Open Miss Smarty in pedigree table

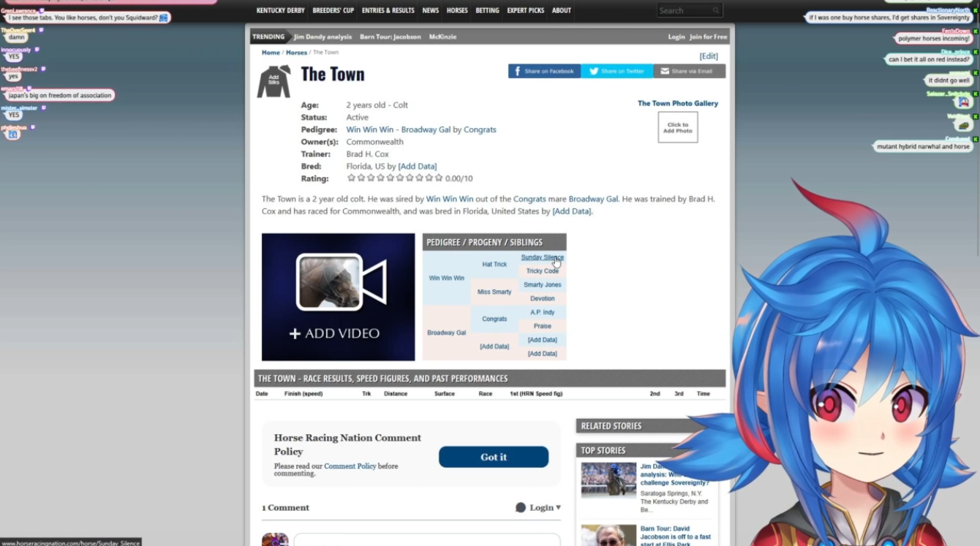[x=494, y=292]
